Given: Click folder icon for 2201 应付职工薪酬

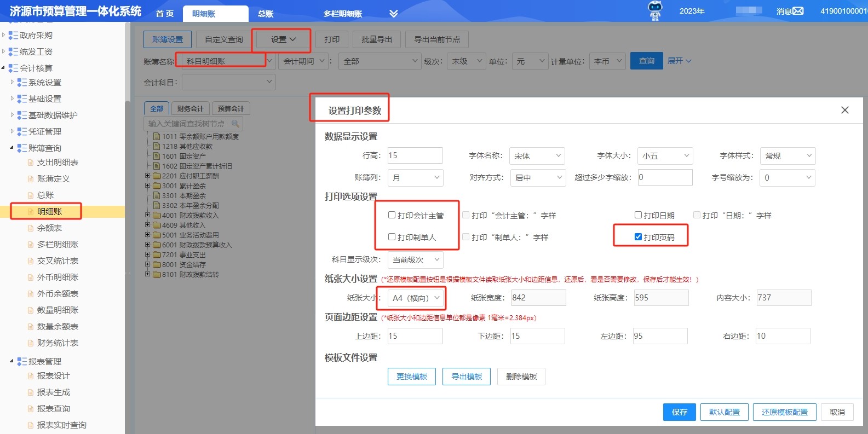Looking at the screenshot, I should tap(157, 176).
